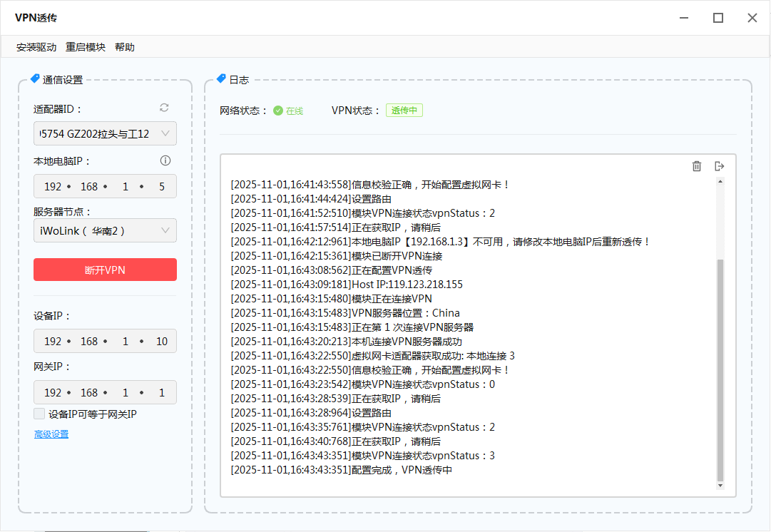Click the last octet of 设备IP field
Viewport: 771px width, 532px height.
tap(162, 342)
